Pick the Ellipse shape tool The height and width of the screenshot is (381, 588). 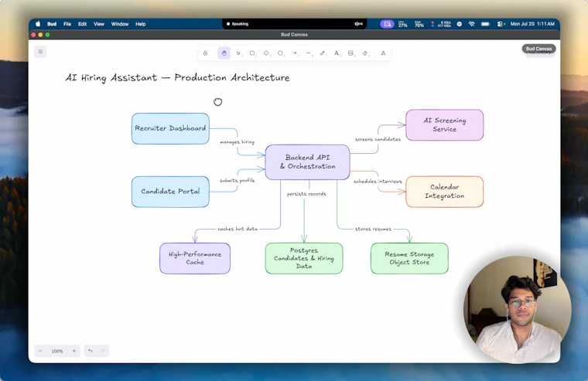[280, 53]
